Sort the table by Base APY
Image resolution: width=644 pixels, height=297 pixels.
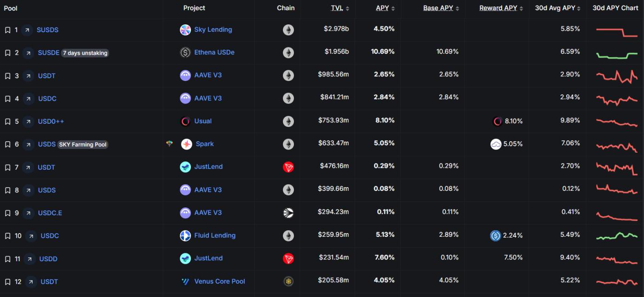point(437,8)
